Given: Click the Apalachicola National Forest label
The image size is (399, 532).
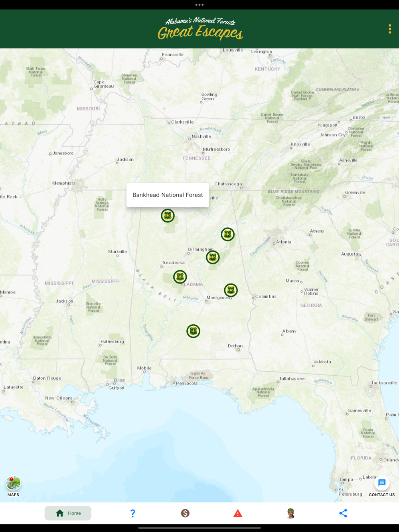Looking at the screenshot, I should pos(263,392).
